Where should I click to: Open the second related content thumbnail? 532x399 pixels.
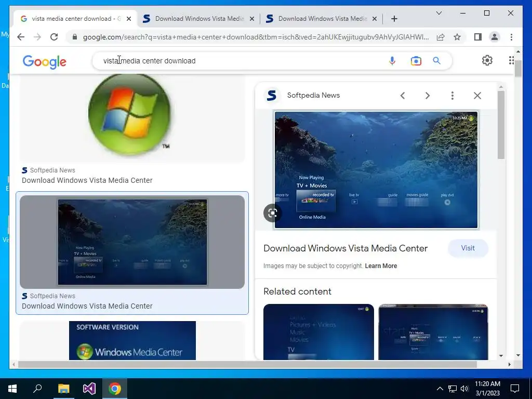[433, 332]
